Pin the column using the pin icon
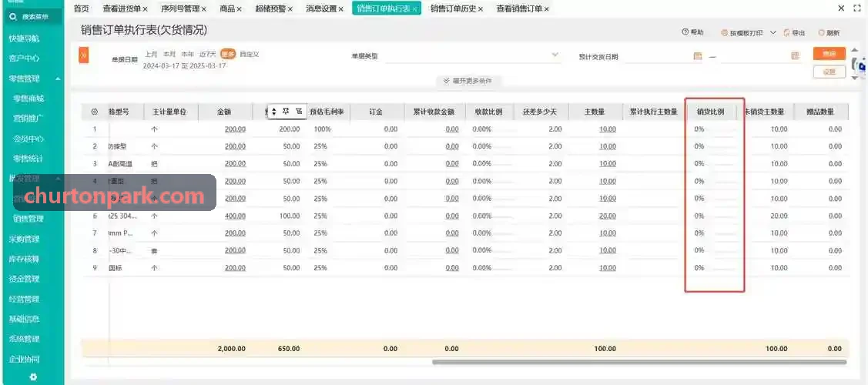 [x=287, y=112]
